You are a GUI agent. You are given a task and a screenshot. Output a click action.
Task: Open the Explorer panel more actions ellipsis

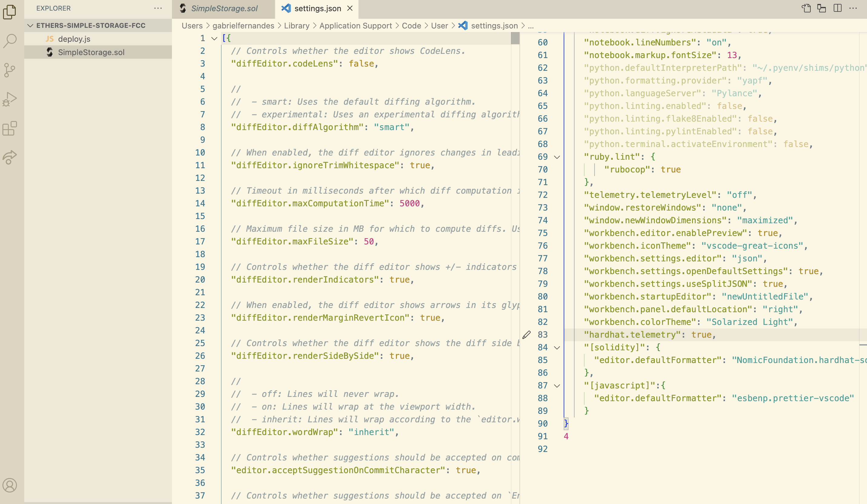158,8
